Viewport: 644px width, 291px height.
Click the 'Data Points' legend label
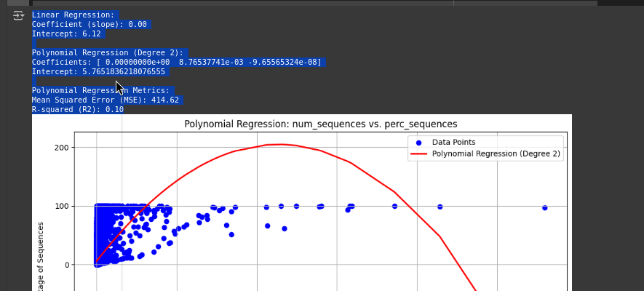454,143
